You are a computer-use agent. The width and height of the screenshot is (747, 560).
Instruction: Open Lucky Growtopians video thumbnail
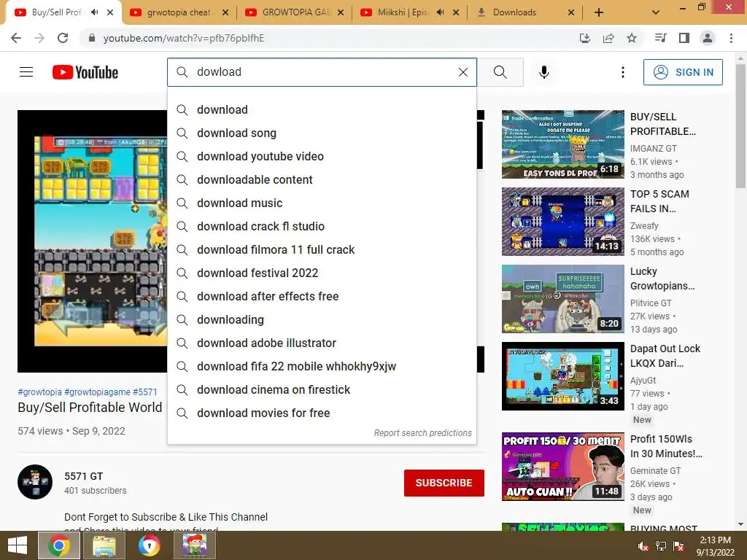562,298
